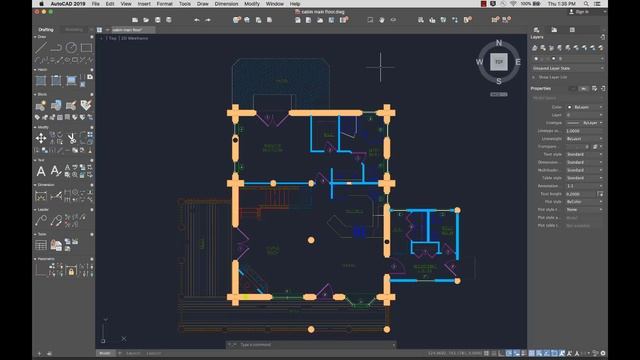Switch to the Drafting workspace tab
Viewport: 640px width, 360px height.
[46, 29]
